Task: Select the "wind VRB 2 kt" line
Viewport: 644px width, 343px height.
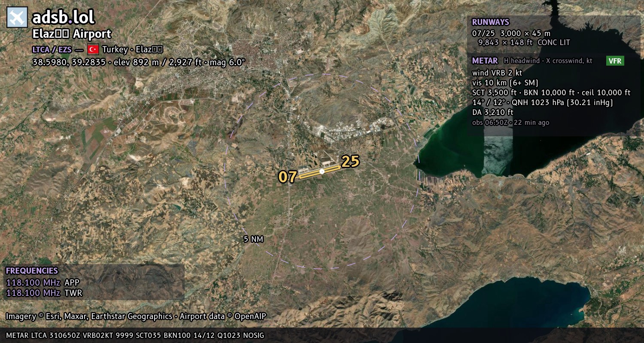Action: click(x=497, y=73)
